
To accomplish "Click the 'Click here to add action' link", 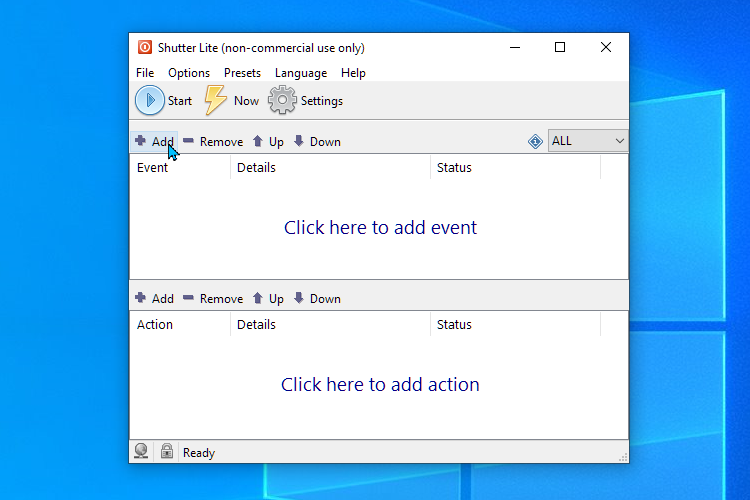I will coord(380,385).
